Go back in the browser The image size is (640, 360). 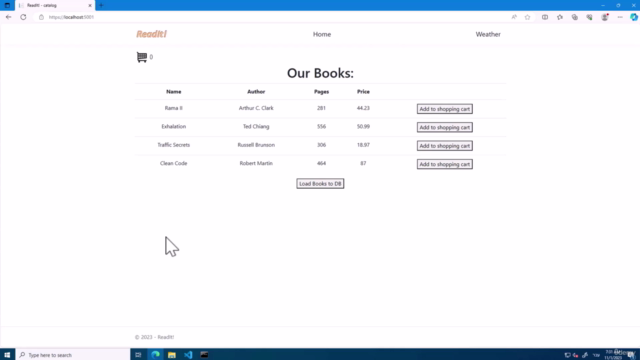pos(9,17)
